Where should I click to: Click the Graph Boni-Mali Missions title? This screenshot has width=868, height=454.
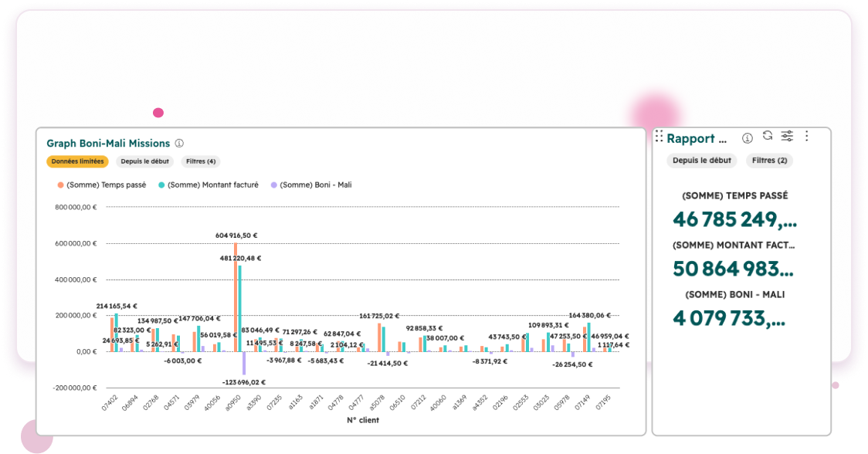(x=108, y=144)
